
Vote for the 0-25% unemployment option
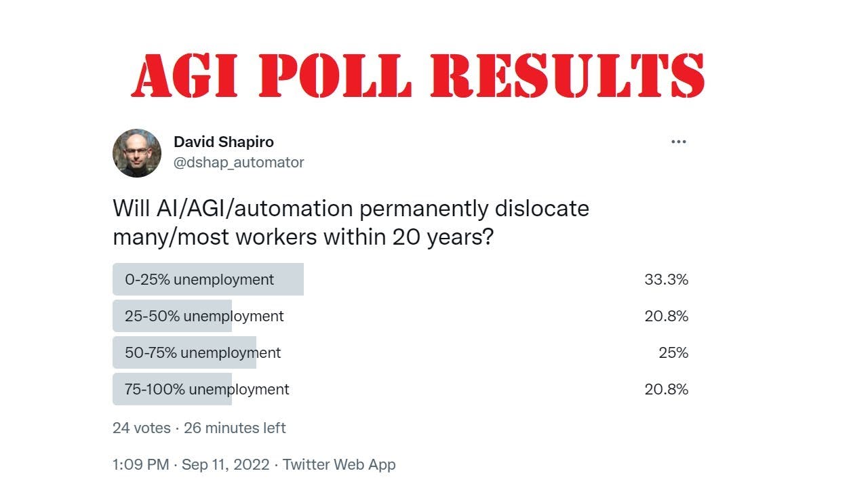coord(208,279)
